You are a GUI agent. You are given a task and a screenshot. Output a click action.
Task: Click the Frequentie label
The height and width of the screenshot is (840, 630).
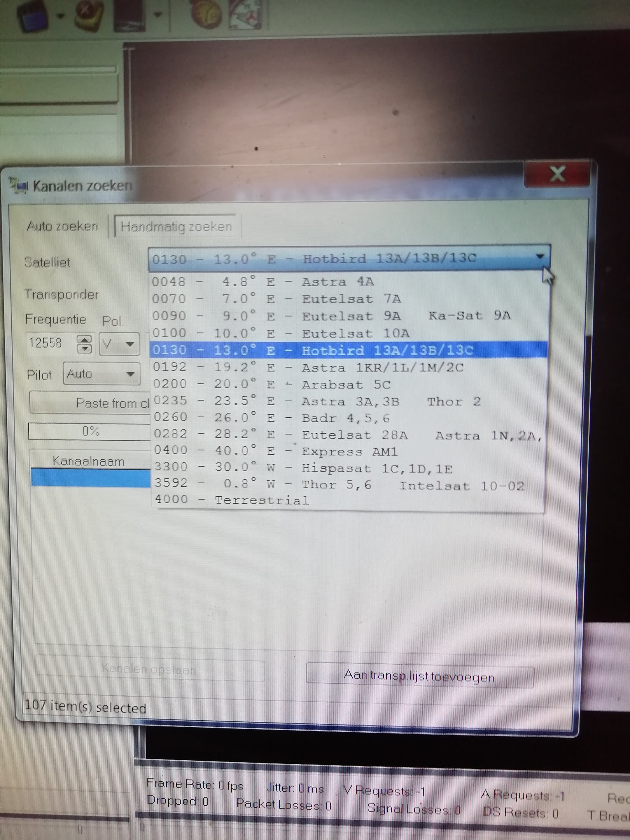tap(56, 319)
